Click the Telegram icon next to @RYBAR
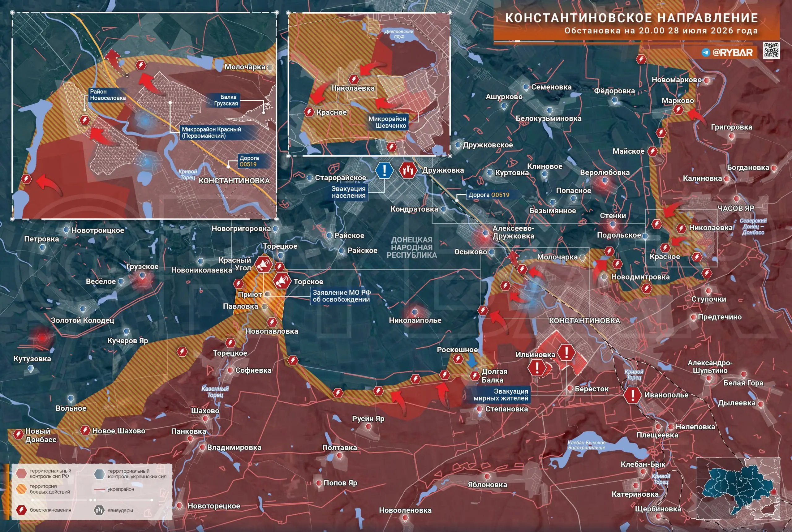 pyautogui.click(x=706, y=52)
